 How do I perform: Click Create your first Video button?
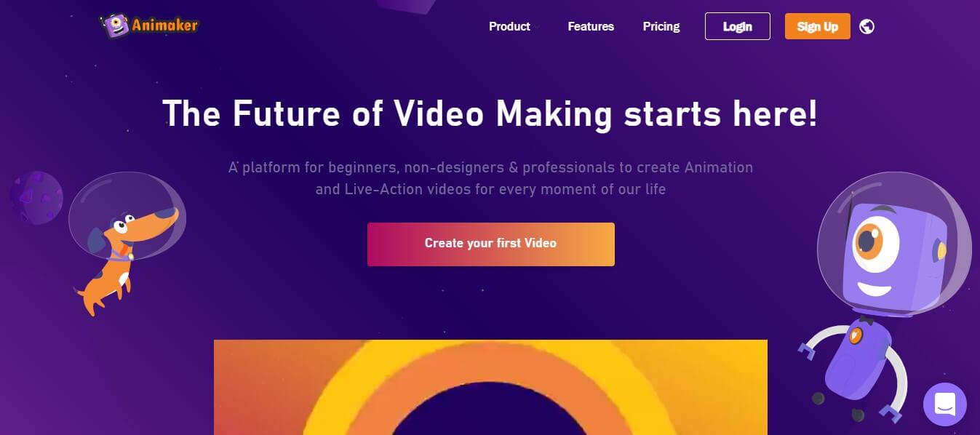[x=491, y=244]
